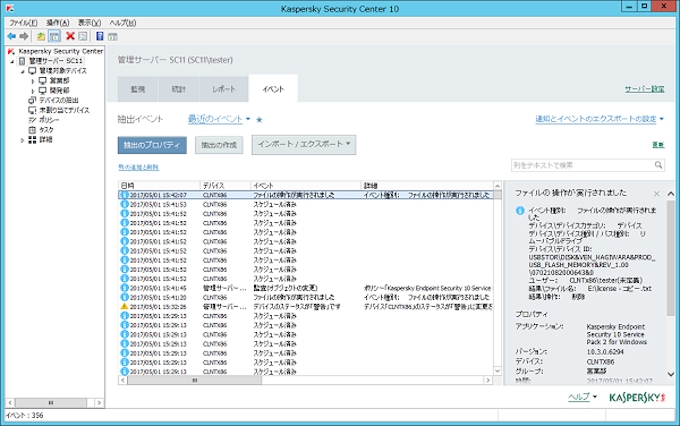
Task: Click the blue Help book toolbar icon
Action: click(x=99, y=36)
